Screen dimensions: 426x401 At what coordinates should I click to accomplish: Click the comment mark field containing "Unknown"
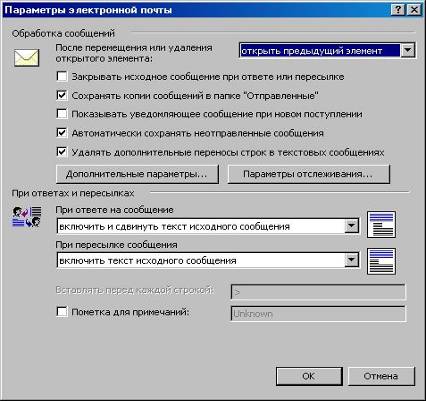point(318,314)
